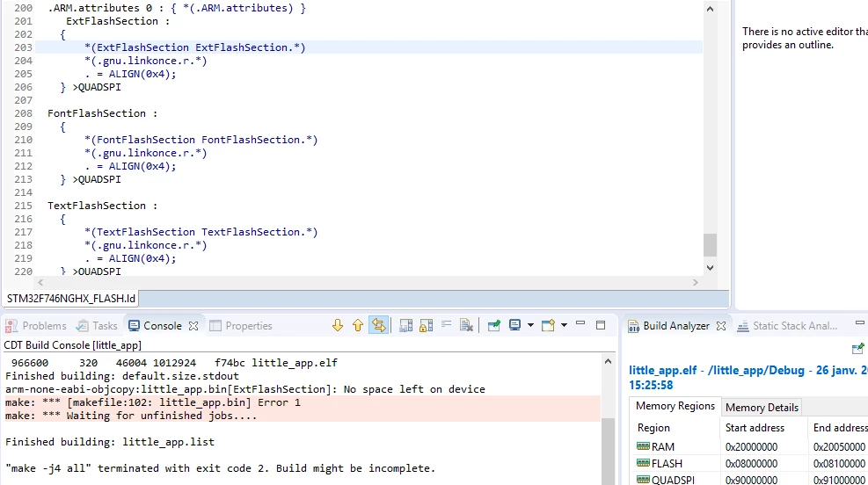Click the 'makefile:102' Error 1 console line
Viewport: 868px width, 485px height.
pos(153,402)
